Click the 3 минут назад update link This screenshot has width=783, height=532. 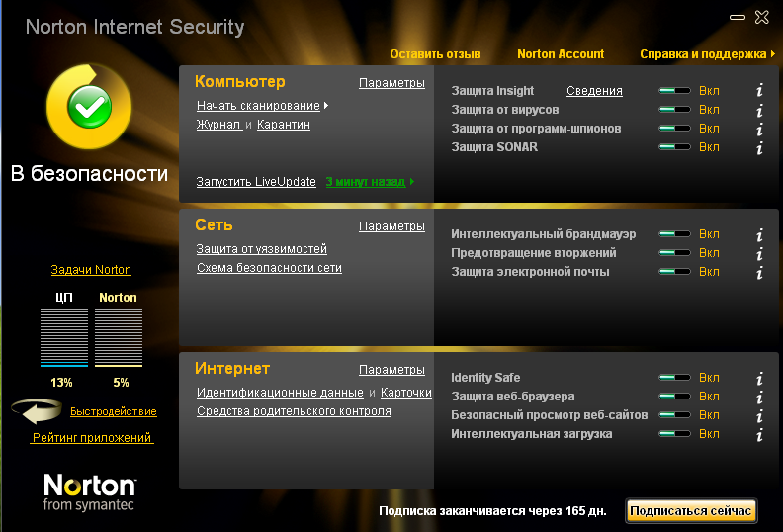pos(366,182)
